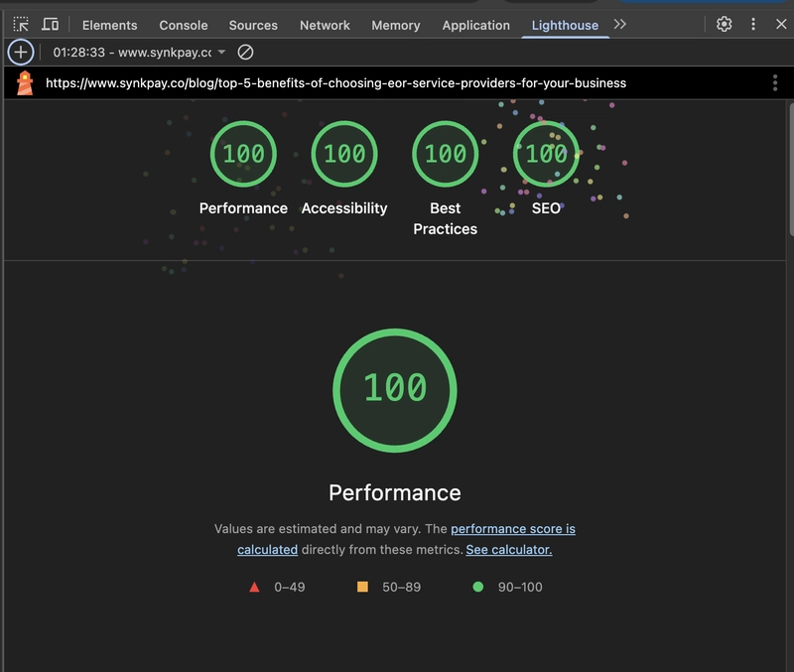This screenshot has width=794, height=672.
Task: Open the report selector dropdown 01:28:33
Action: (139, 52)
